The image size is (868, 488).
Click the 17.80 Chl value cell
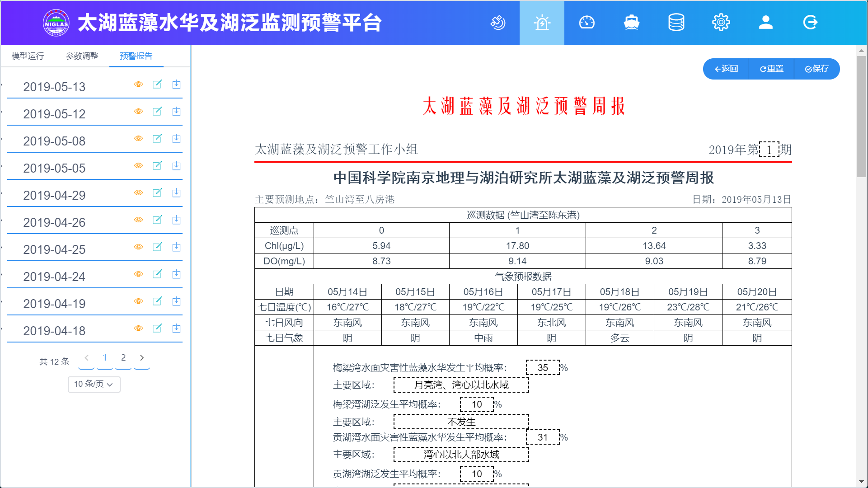[517, 246]
